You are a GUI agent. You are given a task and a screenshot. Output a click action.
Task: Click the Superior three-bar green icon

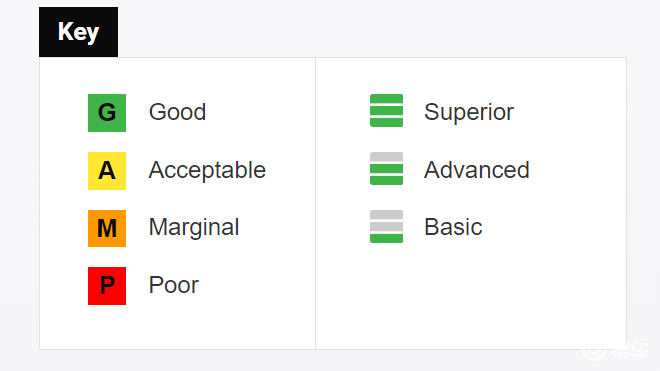coord(386,110)
